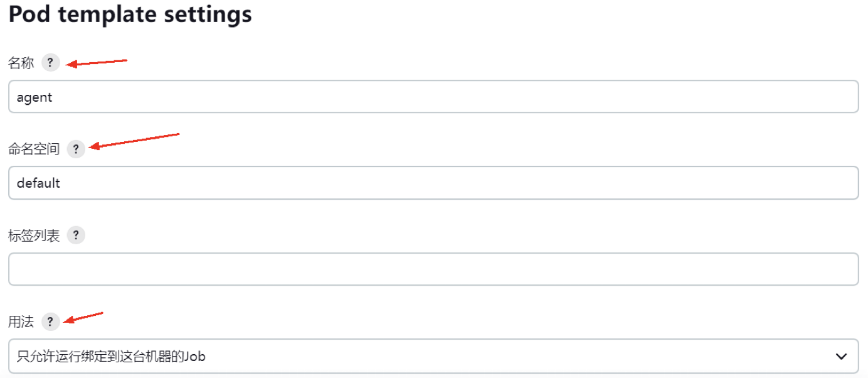Click the 标签列表 label
This screenshot has width=868, height=378.
pos(34,235)
